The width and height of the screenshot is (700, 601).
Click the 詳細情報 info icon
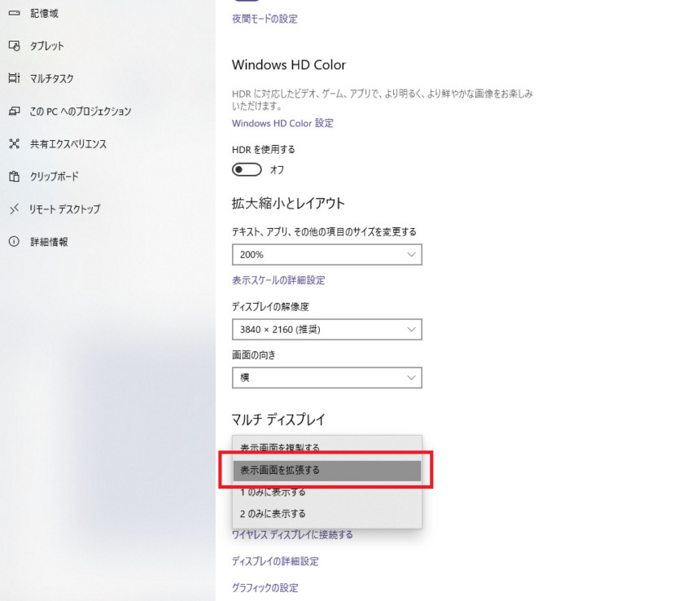point(15,242)
